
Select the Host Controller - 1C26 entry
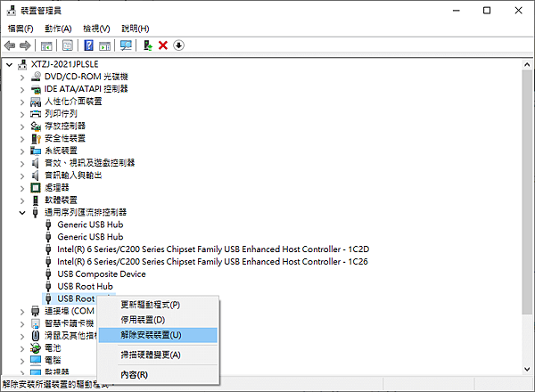[212, 262]
